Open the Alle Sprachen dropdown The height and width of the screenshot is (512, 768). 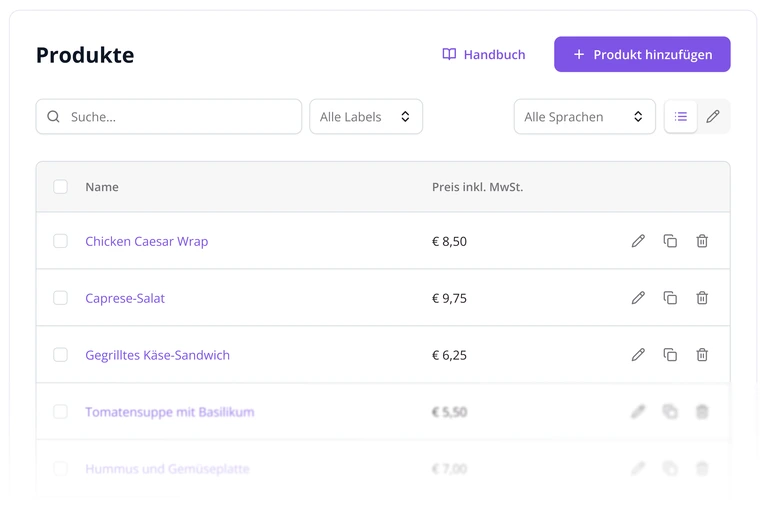pos(584,117)
